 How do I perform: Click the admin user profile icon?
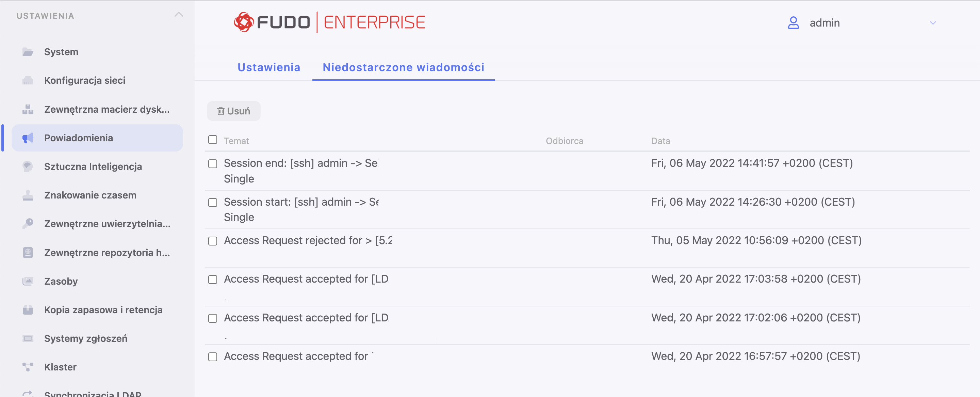click(793, 23)
